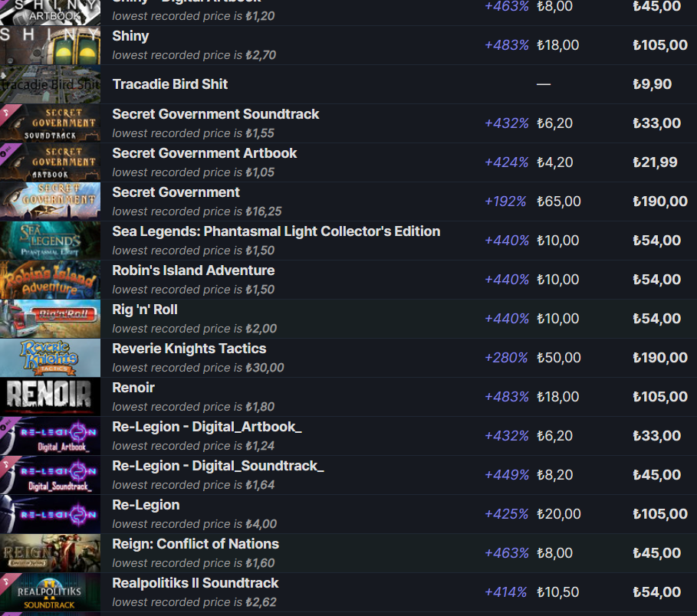The image size is (697, 616).
Task: Click Rig 'n' Roll's lowest recorded price ₺2,00
Action: click(x=261, y=329)
